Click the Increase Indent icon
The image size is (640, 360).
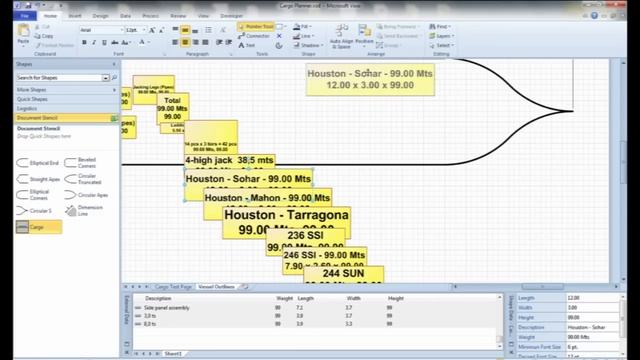click(x=229, y=42)
